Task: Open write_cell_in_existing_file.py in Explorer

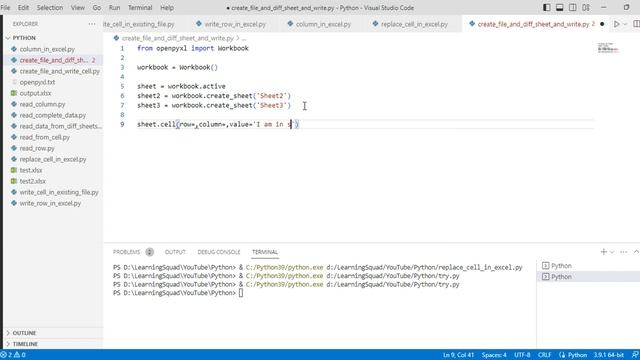Action: [x=59, y=192]
